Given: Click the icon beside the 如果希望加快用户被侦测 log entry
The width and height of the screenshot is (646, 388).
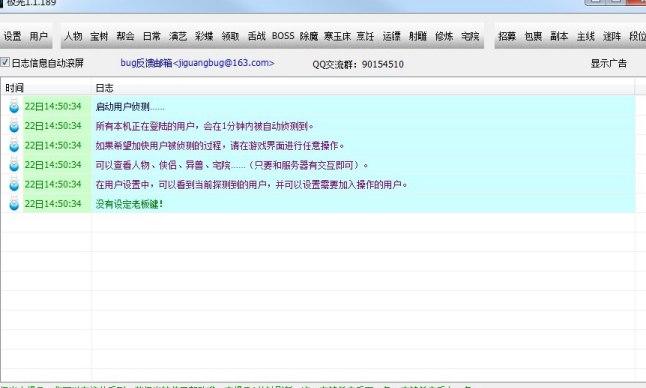Looking at the screenshot, I should click(14, 145).
